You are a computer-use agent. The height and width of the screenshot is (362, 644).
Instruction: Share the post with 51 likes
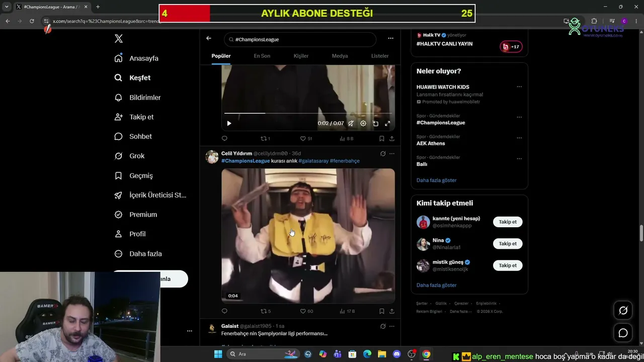pos(392,139)
